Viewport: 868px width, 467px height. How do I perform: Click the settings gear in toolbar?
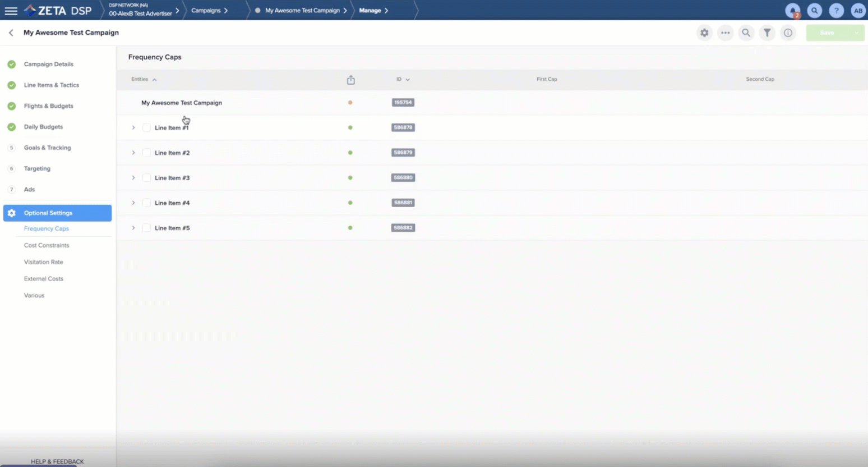pos(704,33)
